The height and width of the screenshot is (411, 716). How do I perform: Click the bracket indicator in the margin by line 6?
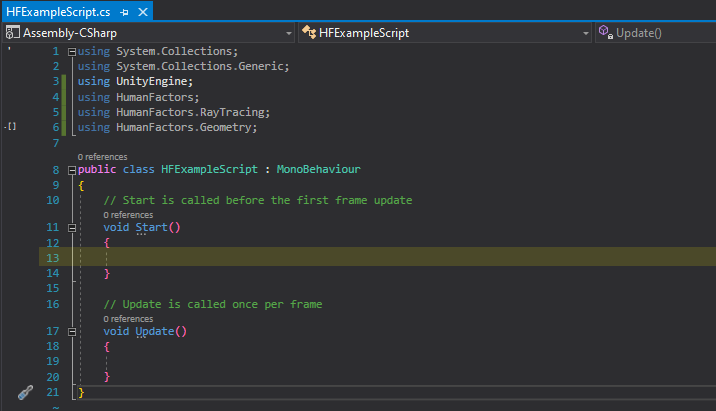click(11, 126)
